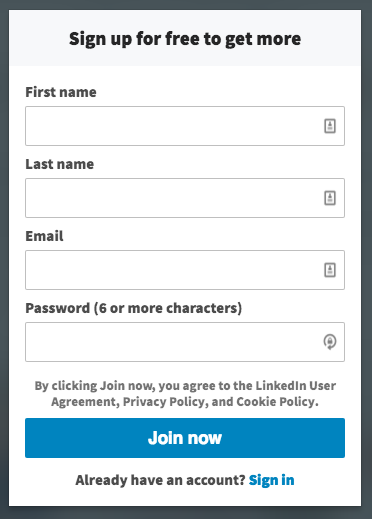Image resolution: width=372 pixels, height=519 pixels.
Task: Click the First name label
Action: pos(61,92)
